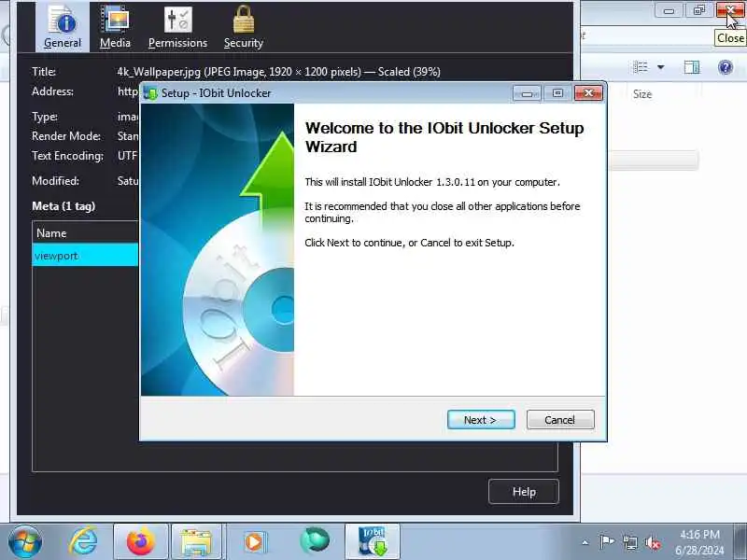Screen dimensions: 747x560
Task: Restore down the background Explorer window
Action: (698, 10)
